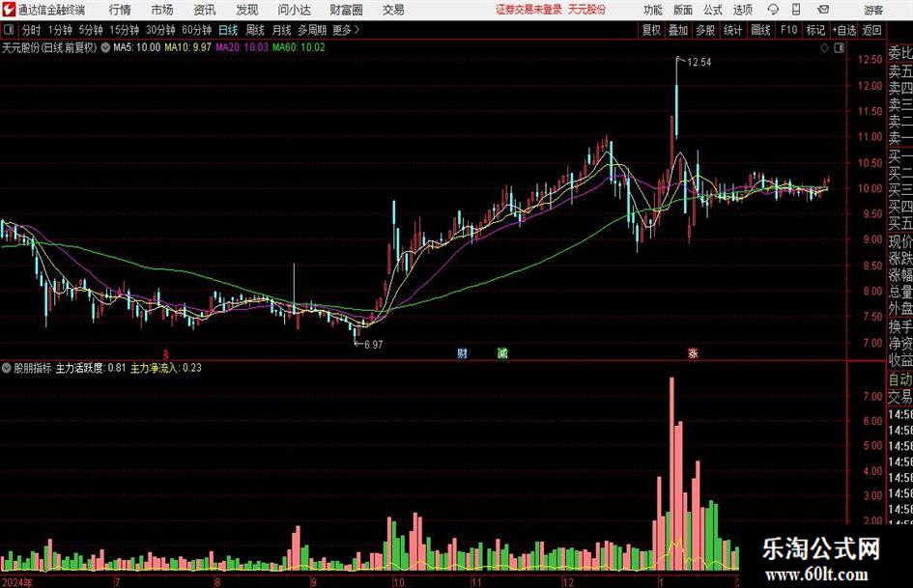Select the 日线 daily period tab
913x588 pixels.
(228, 30)
